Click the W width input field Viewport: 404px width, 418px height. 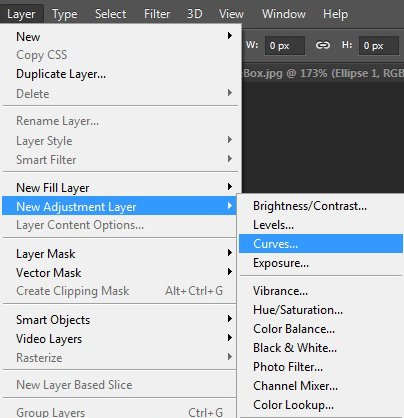[285, 45]
